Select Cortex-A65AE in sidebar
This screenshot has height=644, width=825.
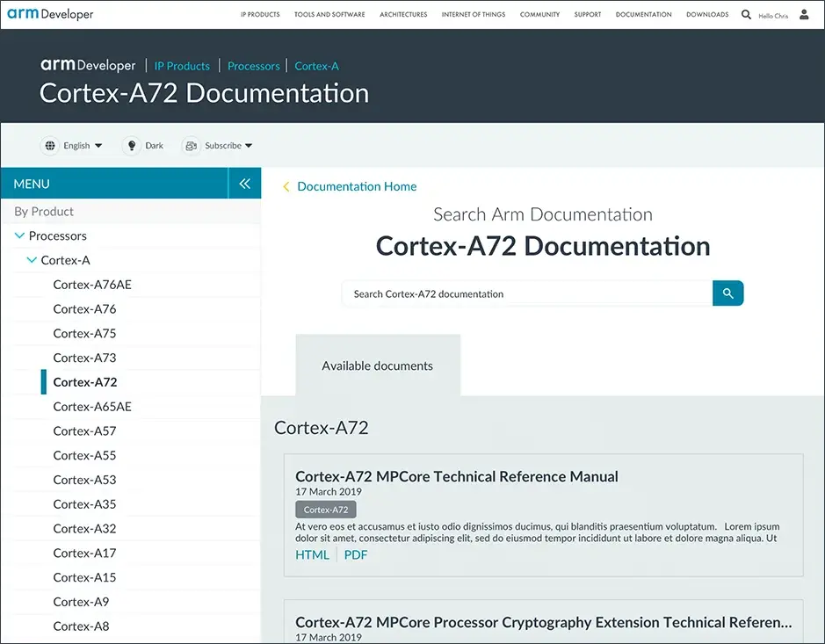(92, 407)
